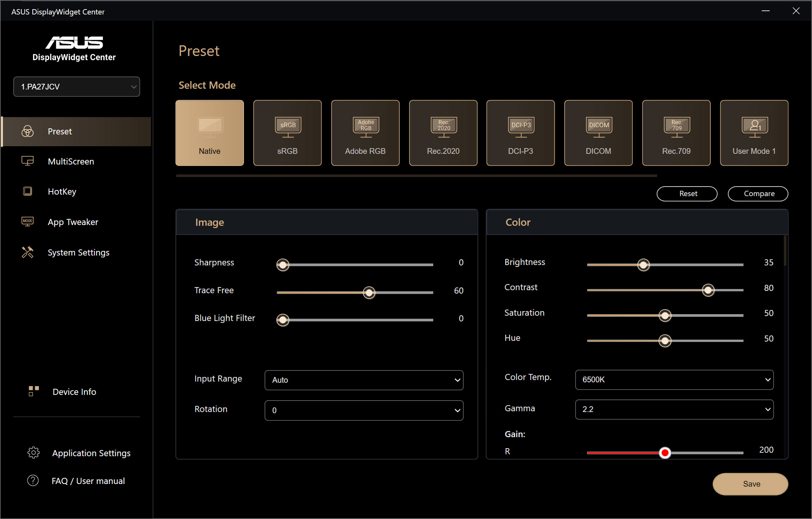Click the Reset button
812x519 pixels.
click(687, 194)
